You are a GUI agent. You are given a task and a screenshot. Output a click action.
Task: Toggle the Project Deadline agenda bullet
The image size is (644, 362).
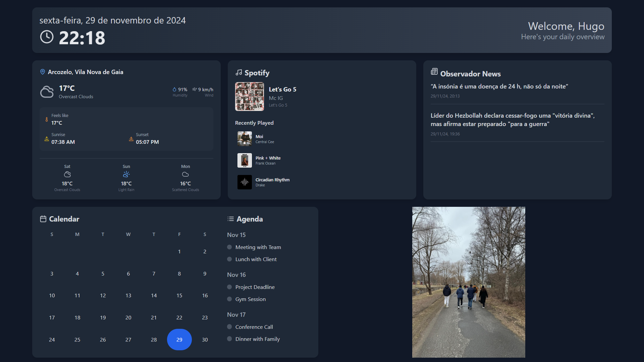(229, 287)
